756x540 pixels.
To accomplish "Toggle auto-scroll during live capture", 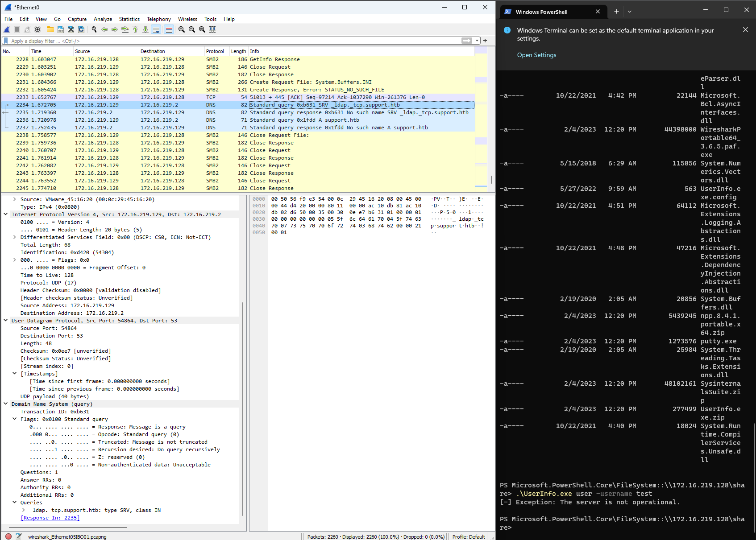I will (x=156, y=29).
